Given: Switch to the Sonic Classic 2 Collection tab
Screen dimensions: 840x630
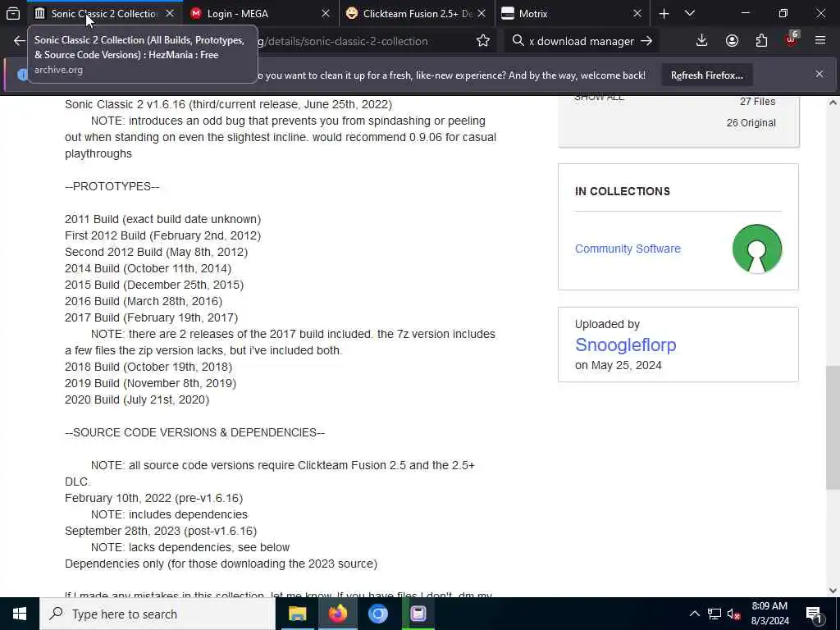Looking at the screenshot, I should pos(105,14).
